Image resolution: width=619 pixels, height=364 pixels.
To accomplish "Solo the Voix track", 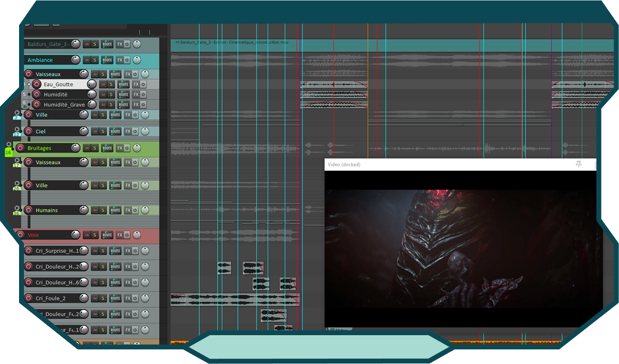I will (x=94, y=235).
